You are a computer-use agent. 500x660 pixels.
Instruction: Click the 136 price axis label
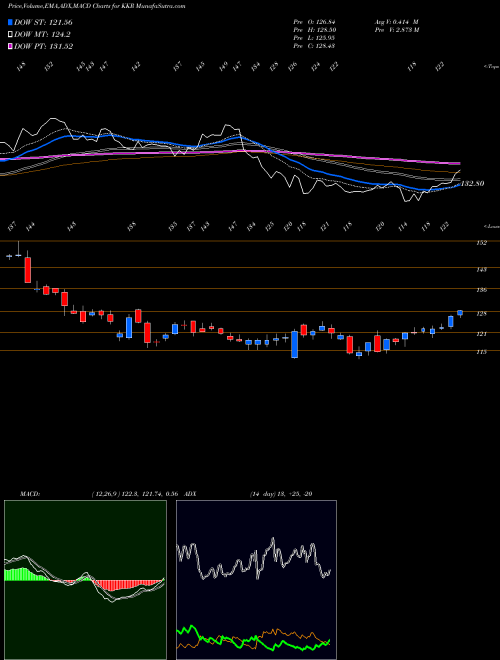481,290
